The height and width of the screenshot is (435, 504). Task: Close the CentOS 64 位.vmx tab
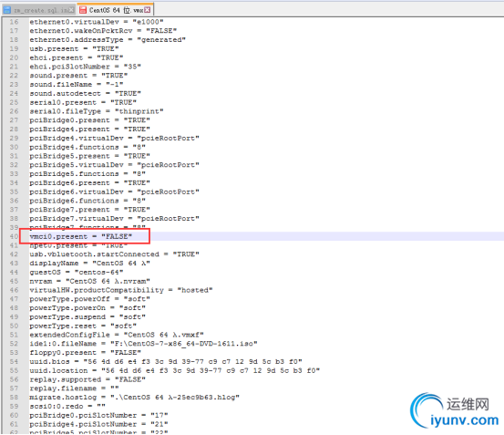tap(148, 10)
